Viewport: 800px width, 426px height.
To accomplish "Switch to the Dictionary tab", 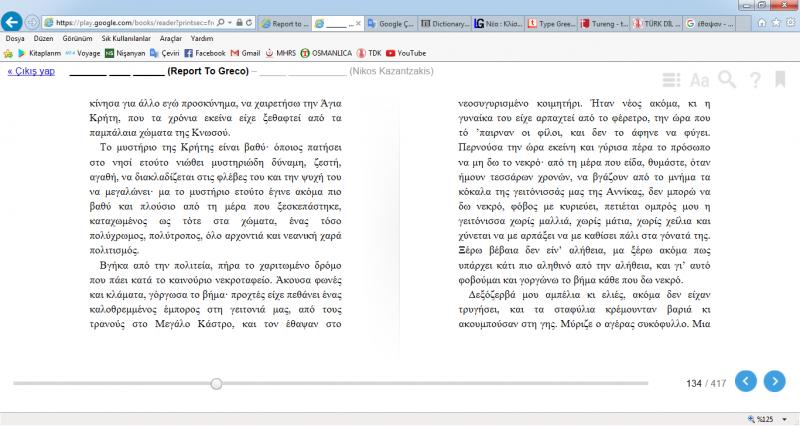I will coord(444,23).
